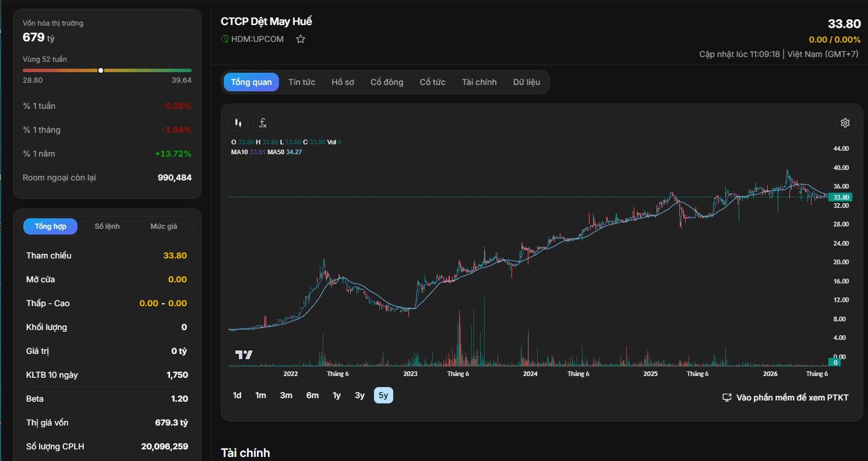Select the 1d time range

click(237, 395)
